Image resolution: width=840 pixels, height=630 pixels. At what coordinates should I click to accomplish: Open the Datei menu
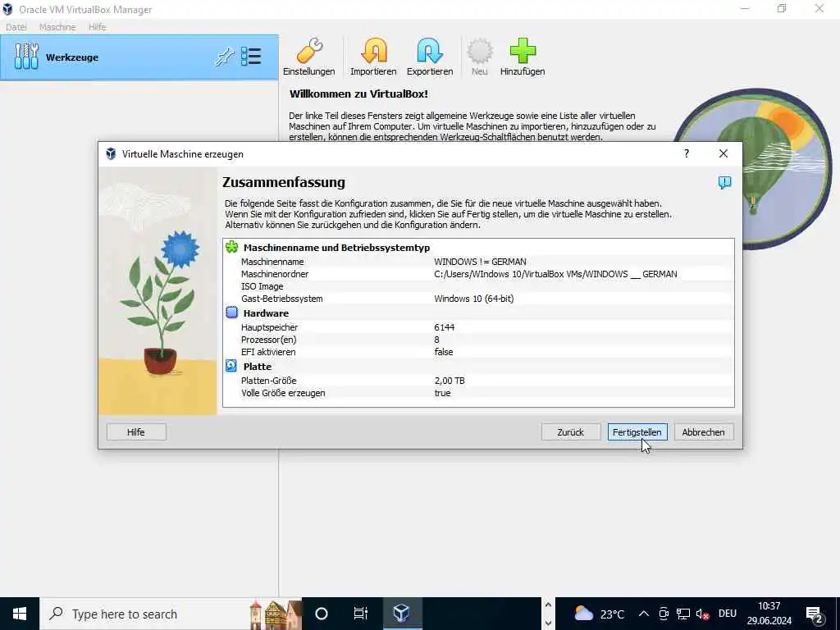tap(16, 27)
